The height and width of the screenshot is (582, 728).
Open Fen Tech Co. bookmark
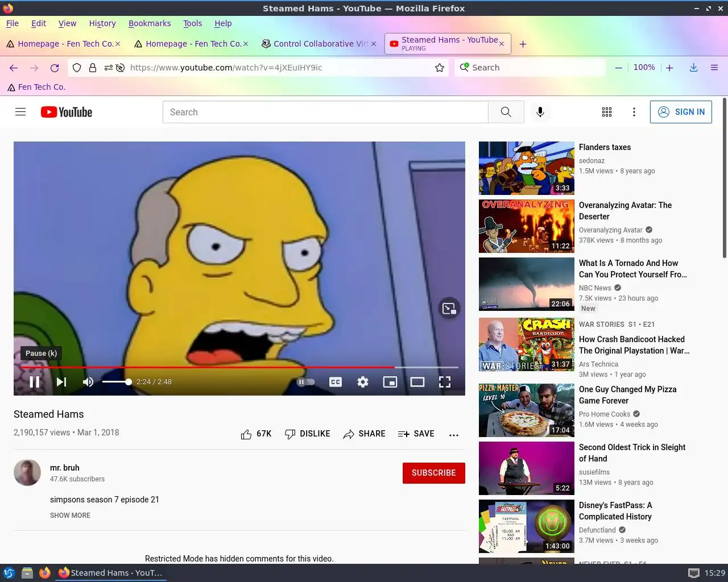coord(36,87)
